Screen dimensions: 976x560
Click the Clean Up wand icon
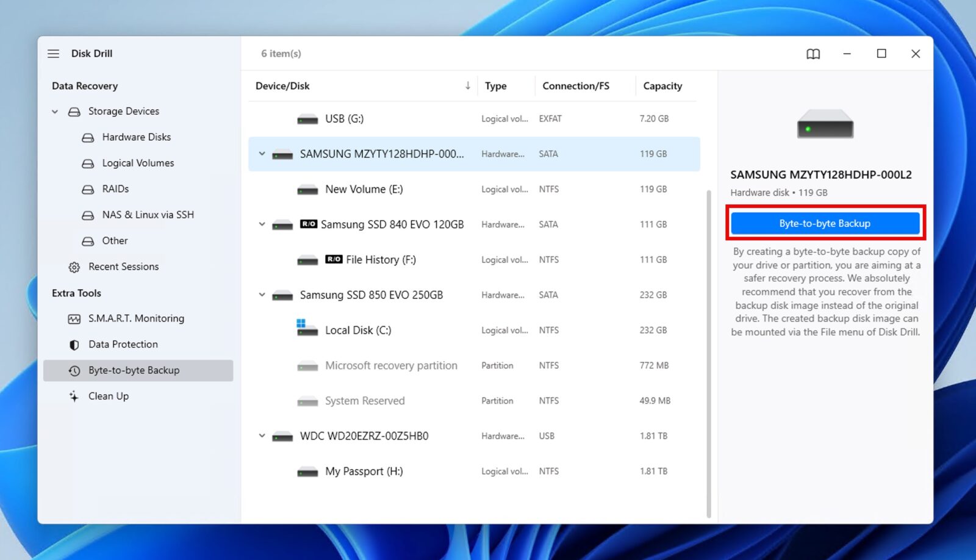point(73,396)
